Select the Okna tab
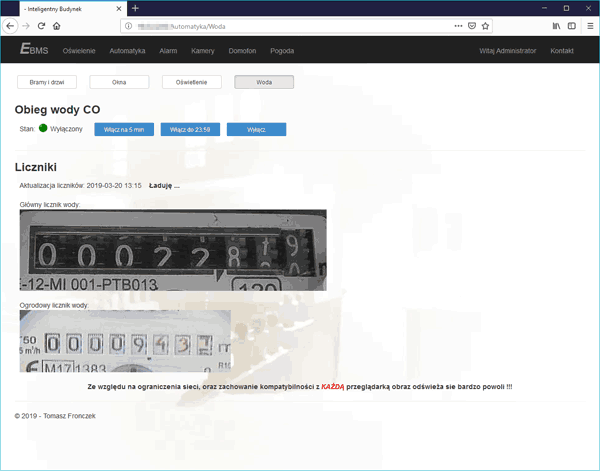The width and height of the screenshot is (600, 471). click(x=119, y=82)
